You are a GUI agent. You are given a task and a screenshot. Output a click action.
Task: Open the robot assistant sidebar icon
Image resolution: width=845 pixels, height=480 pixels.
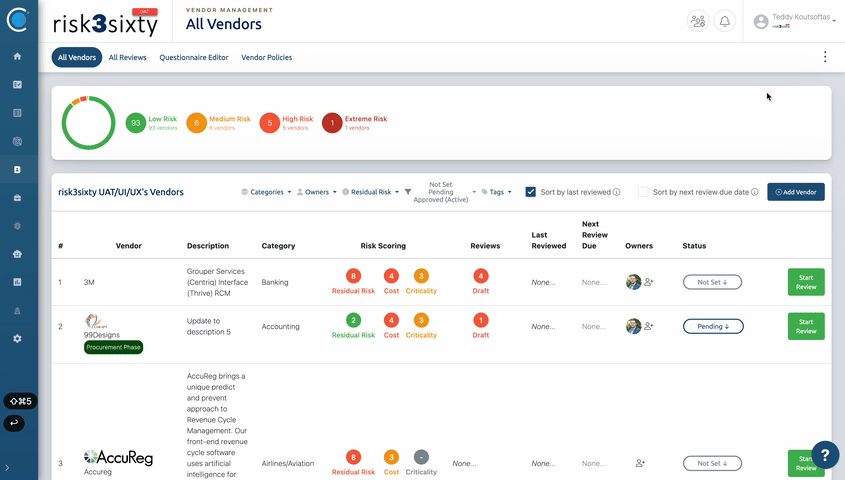click(17, 254)
